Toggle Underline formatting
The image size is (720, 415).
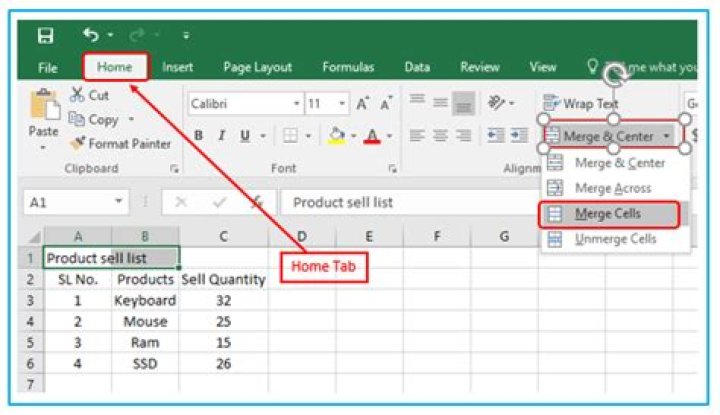pos(245,136)
